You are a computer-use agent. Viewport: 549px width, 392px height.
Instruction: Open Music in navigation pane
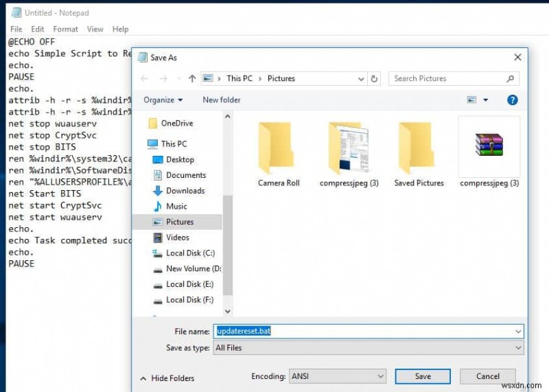pos(176,207)
